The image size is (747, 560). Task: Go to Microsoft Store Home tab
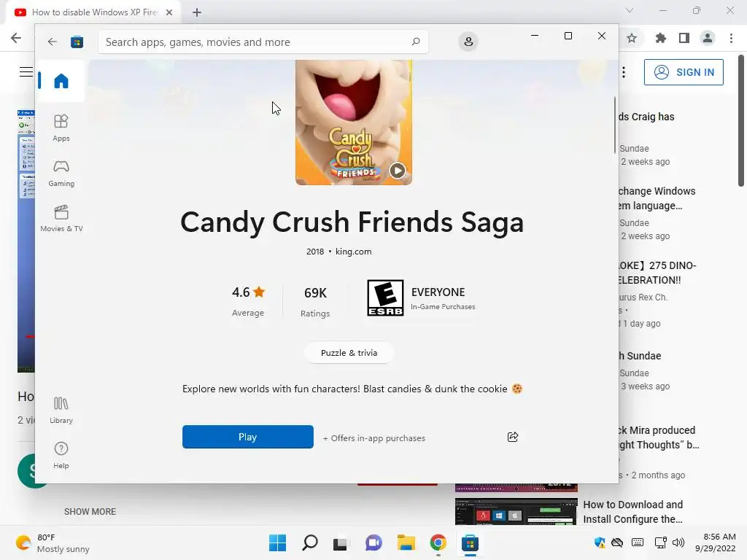(x=61, y=81)
